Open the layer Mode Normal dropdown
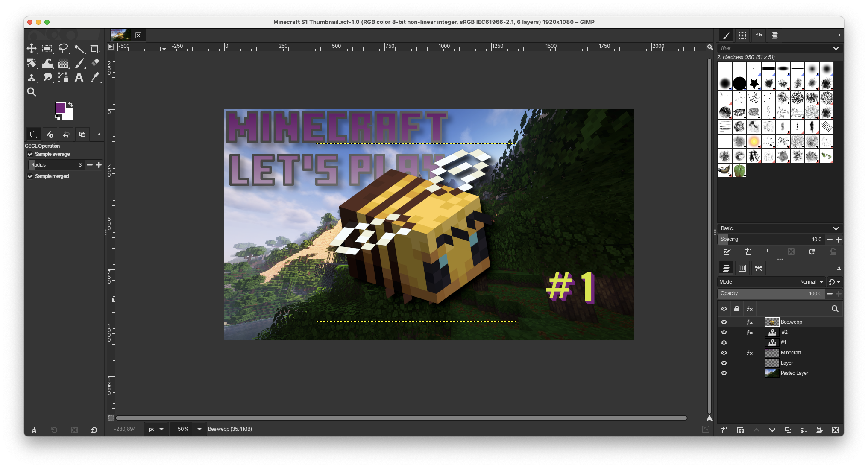This screenshot has height=468, width=868. click(x=812, y=282)
